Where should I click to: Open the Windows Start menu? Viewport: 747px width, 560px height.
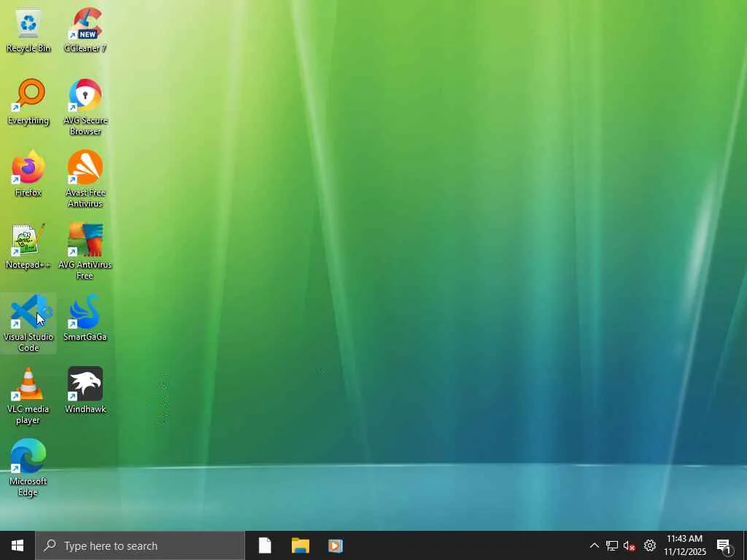[x=18, y=545]
